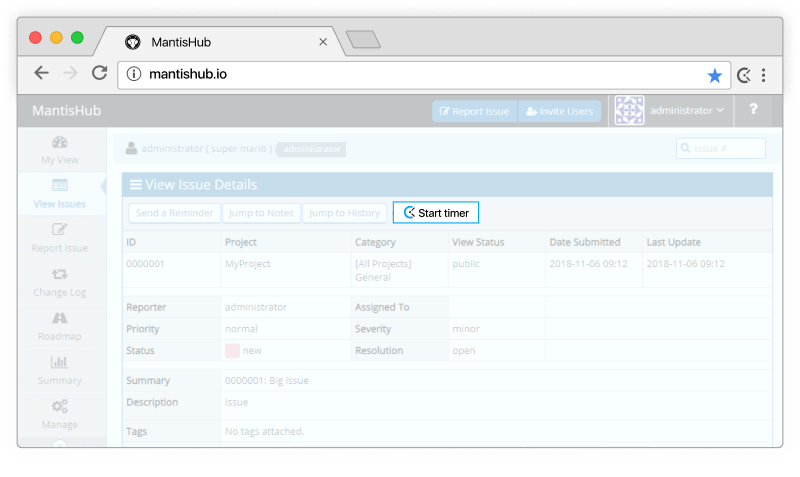Click the Start timer button
This screenshot has height=477, width=800.
(x=436, y=212)
